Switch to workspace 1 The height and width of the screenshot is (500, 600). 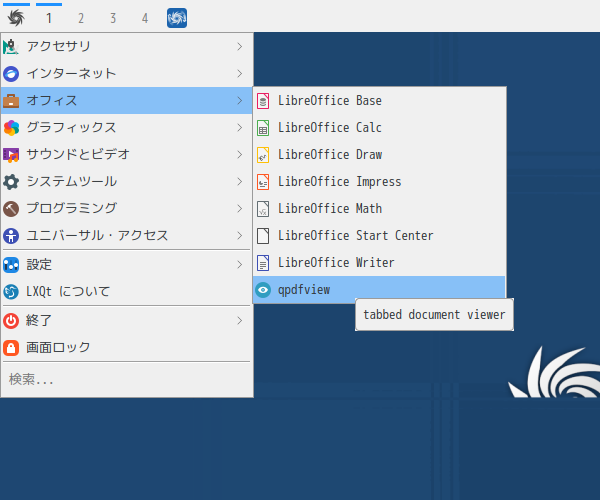click(49, 18)
